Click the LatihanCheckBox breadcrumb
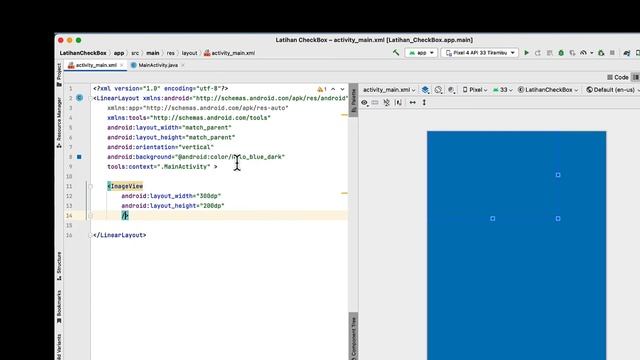 pos(83,53)
